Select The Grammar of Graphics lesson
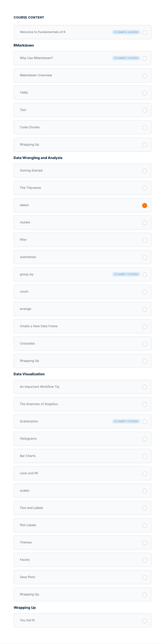The image size is (164, 644). coord(83,404)
